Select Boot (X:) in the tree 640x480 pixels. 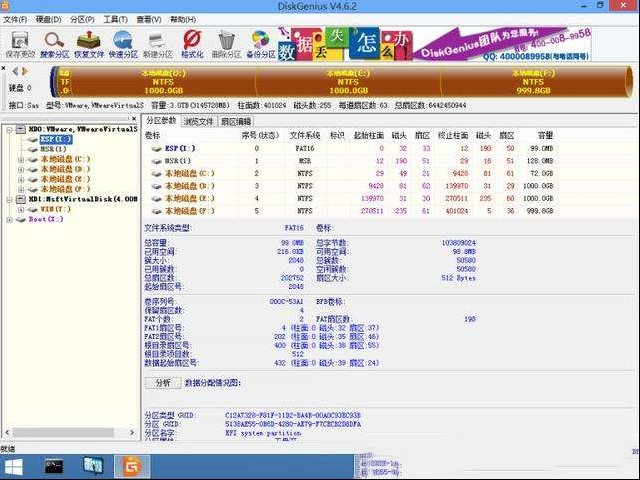tap(45, 219)
